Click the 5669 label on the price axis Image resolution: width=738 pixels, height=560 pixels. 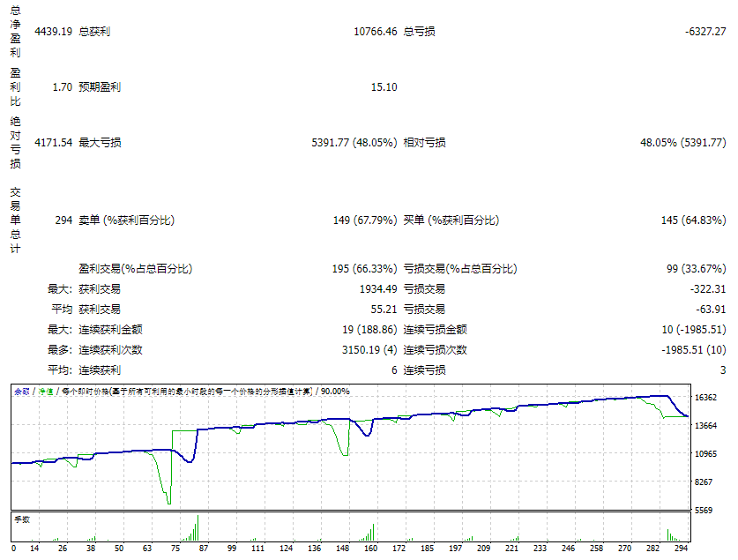coord(704,511)
